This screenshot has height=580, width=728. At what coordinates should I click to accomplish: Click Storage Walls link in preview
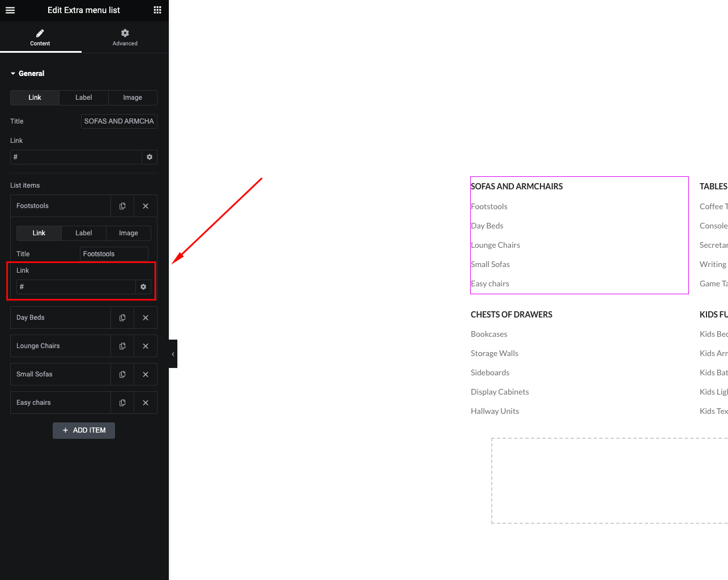pos(495,353)
